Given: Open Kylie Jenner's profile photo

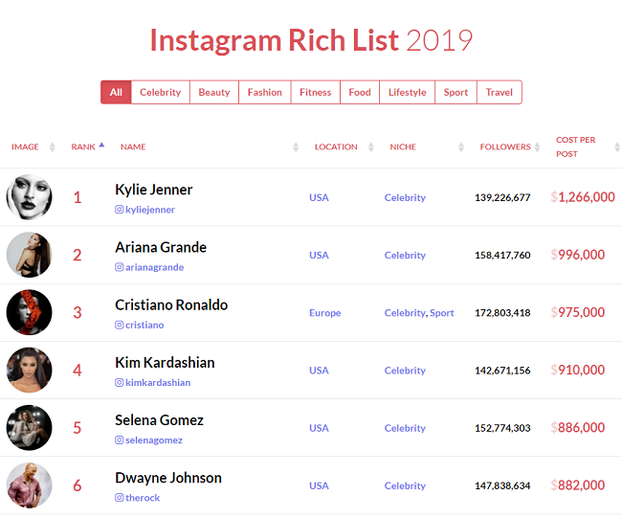Looking at the screenshot, I should pos(29,197).
